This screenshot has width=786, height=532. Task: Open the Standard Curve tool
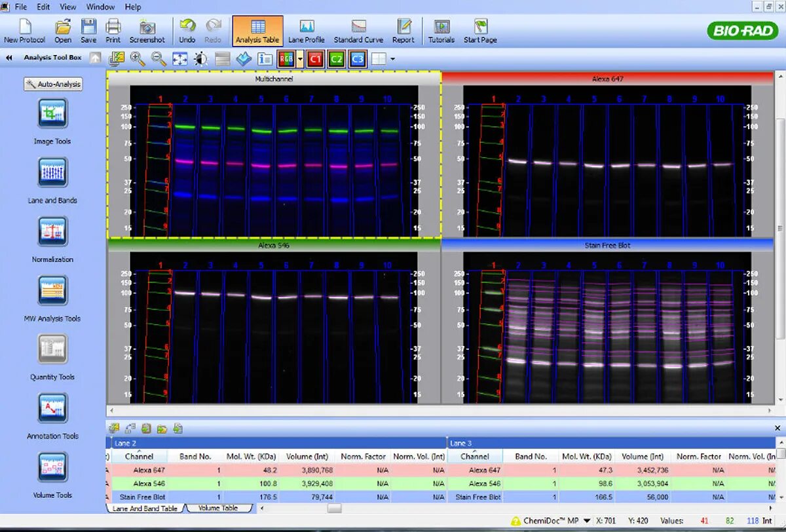358,30
